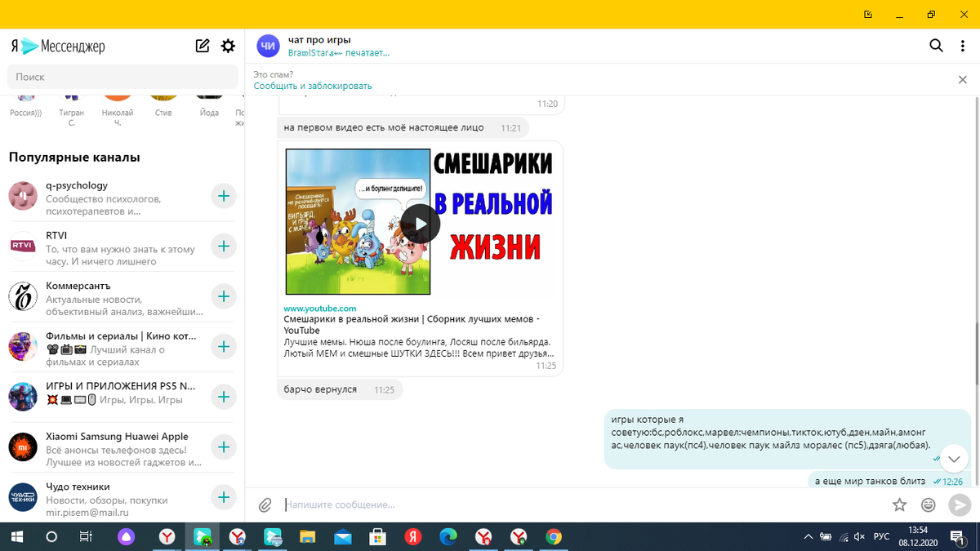Click the star icon near the message field
The image size is (980, 551).
pyautogui.click(x=898, y=504)
